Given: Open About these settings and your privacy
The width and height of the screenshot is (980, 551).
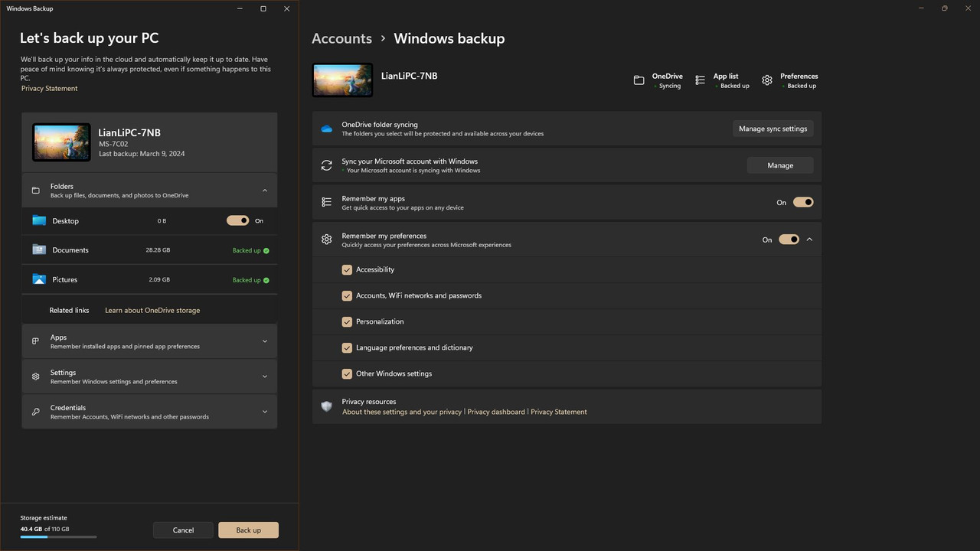Looking at the screenshot, I should (x=402, y=412).
